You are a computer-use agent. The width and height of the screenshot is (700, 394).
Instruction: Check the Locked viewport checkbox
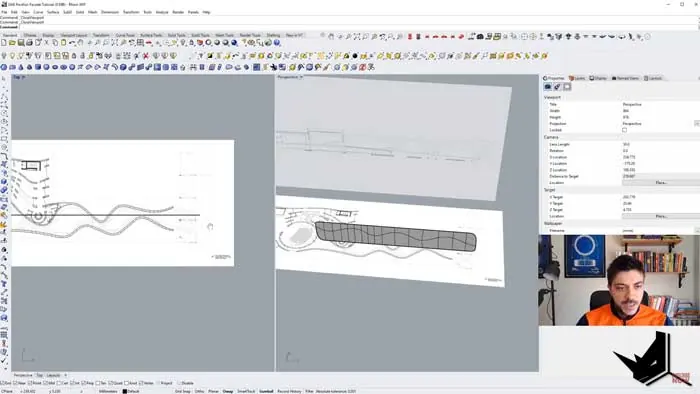[625, 130]
